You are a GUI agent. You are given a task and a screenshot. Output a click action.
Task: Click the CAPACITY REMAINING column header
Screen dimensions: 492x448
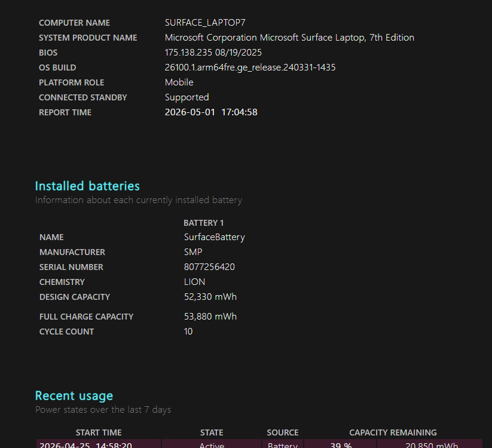[x=393, y=432]
